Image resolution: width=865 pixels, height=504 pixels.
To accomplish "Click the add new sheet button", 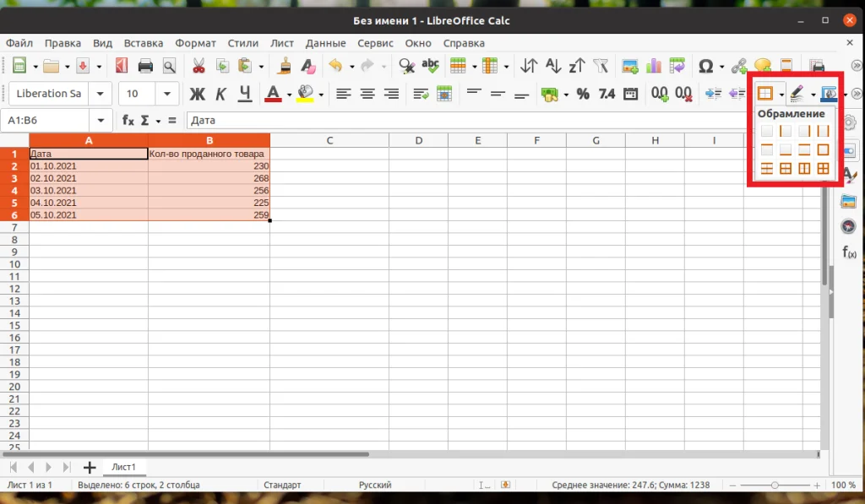I will [89, 467].
